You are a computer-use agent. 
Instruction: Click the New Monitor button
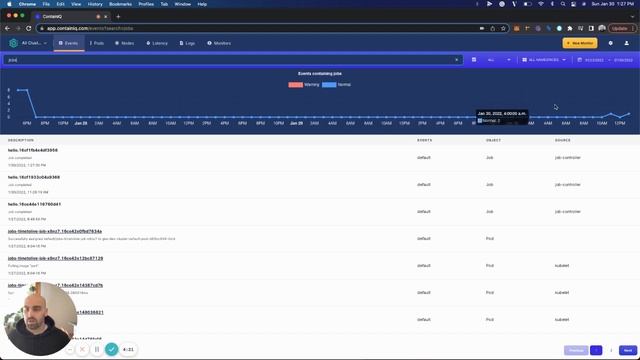[x=580, y=43]
